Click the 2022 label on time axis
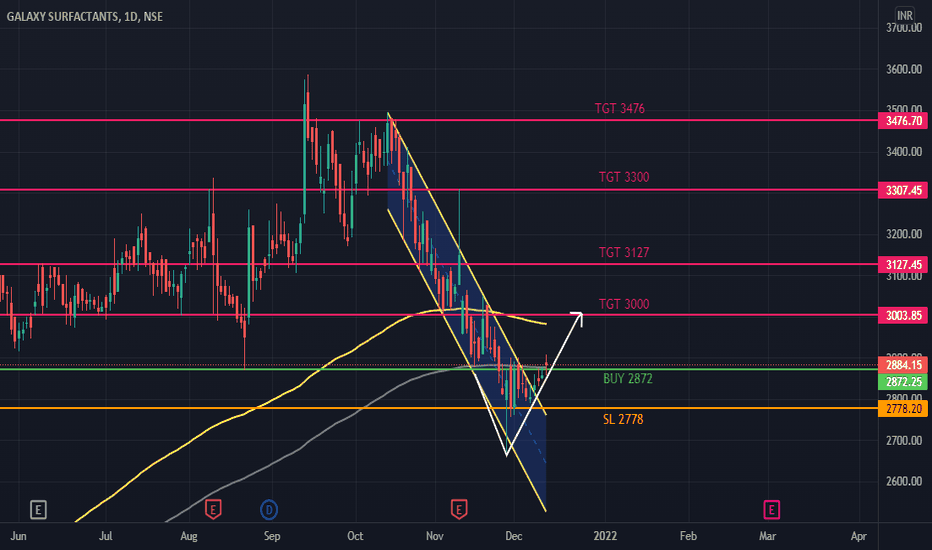932x550 pixels. tap(605, 536)
